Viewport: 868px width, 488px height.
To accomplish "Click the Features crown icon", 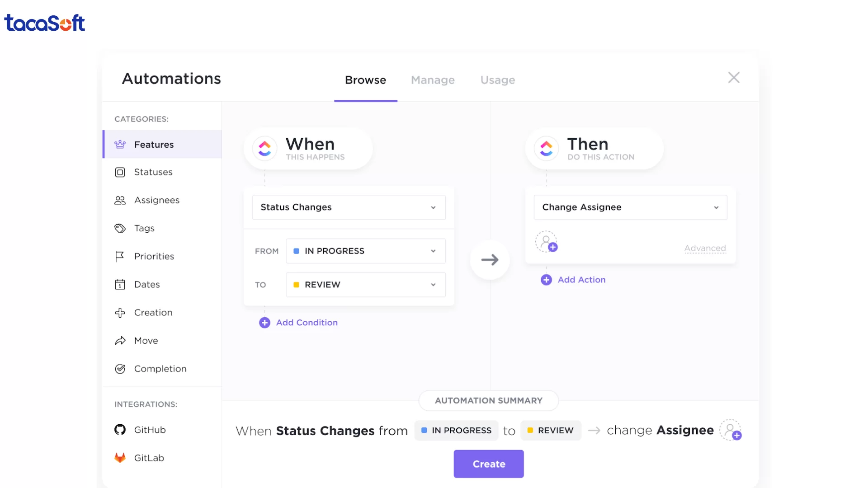I will [120, 145].
